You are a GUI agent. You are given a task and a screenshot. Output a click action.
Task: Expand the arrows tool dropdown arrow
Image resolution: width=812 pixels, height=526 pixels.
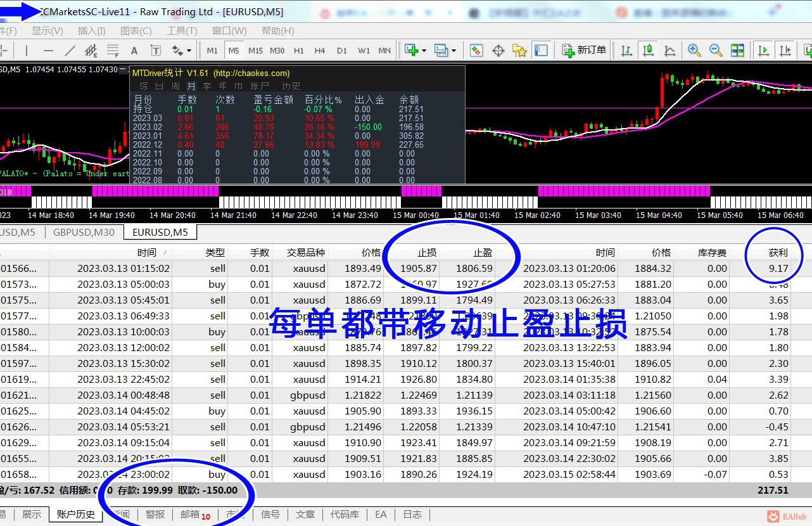pyautogui.click(x=189, y=51)
